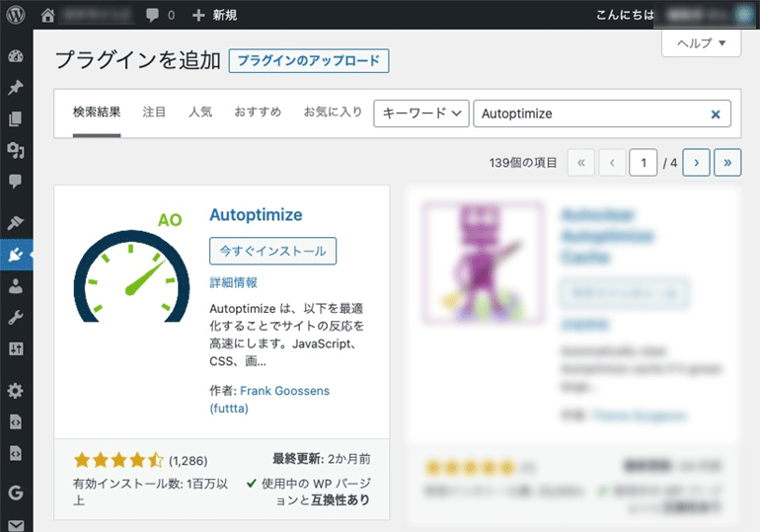Switch to 人気 tab
760x532 pixels.
tap(200, 112)
